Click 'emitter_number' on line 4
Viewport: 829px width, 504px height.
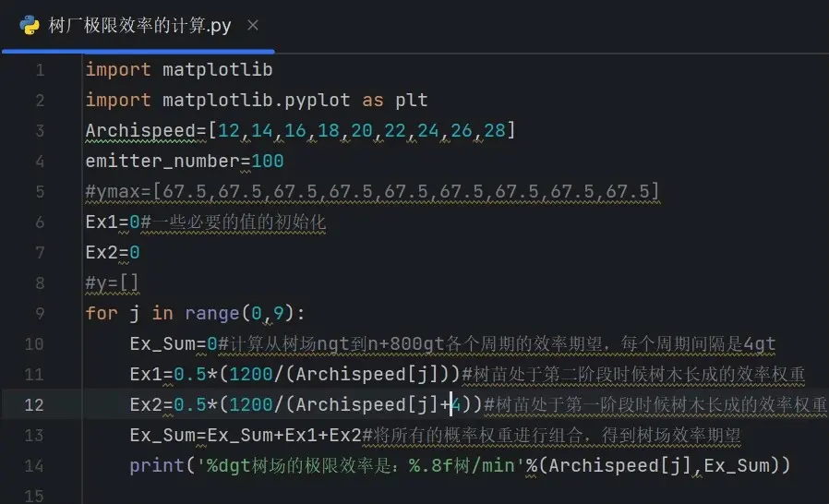[x=162, y=162]
